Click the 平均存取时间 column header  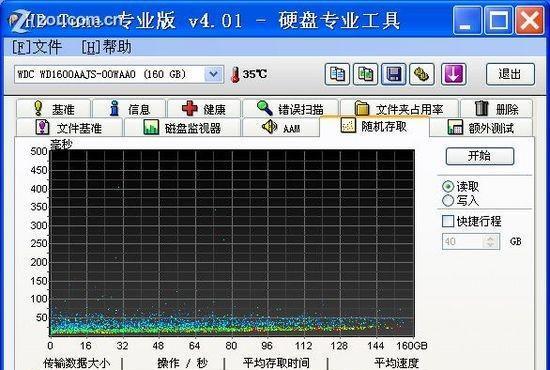coord(276,363)
